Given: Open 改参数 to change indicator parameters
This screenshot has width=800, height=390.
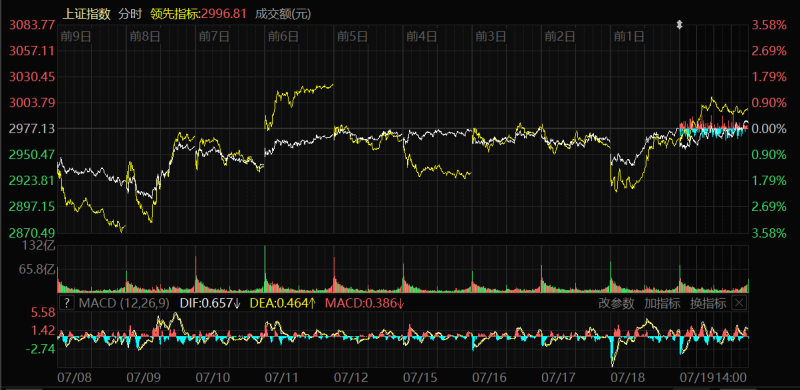Looking at the screenshot, I should [616, 303].
